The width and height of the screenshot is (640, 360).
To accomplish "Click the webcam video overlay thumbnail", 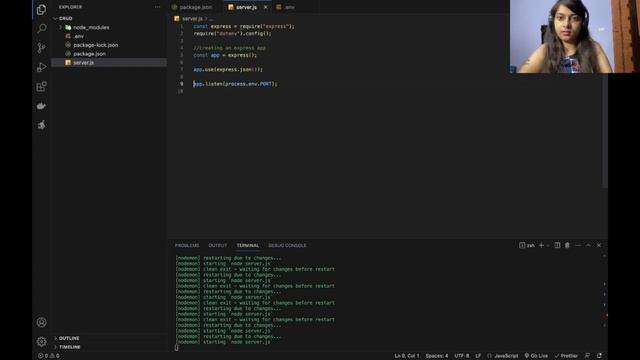I will pyautogui.click(x=575, y=36).
